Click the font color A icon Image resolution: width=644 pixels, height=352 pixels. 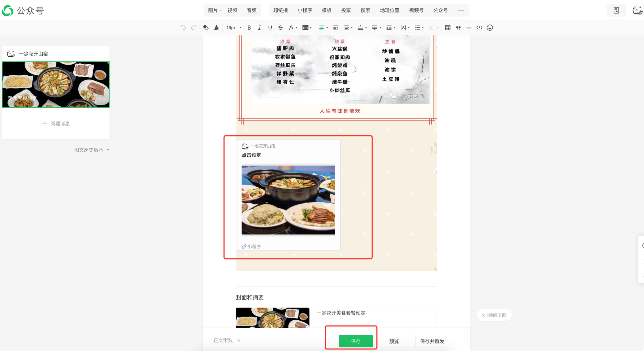pos(291,28)
